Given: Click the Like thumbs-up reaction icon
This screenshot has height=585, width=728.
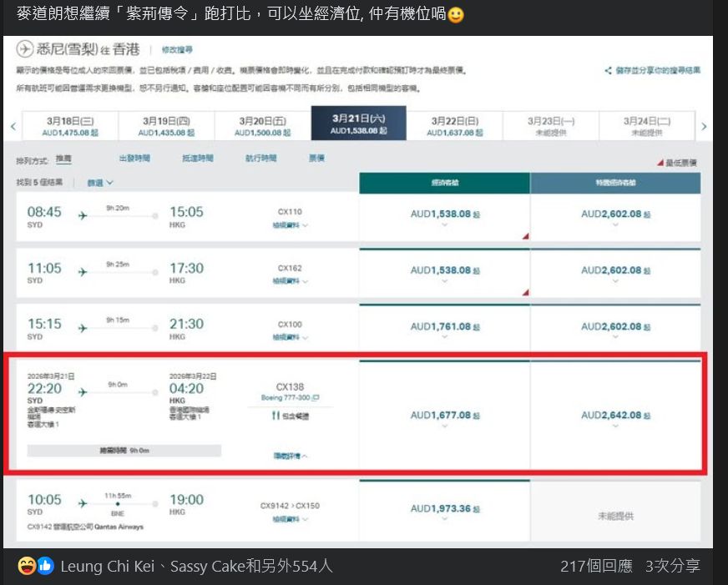Looking at the screenshot, I should 45,566.
